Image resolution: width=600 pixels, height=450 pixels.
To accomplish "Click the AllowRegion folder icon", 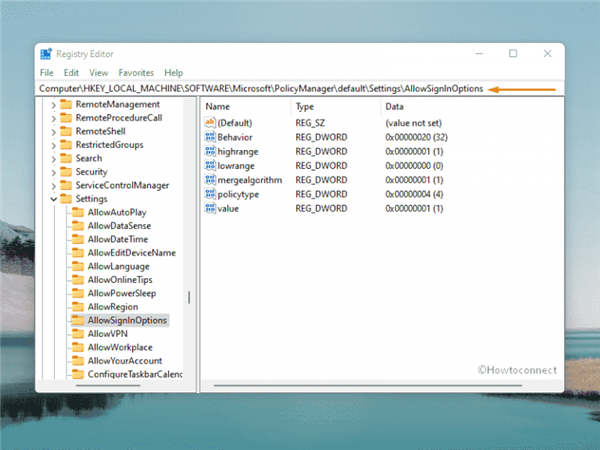I will [x=78, y=307].
